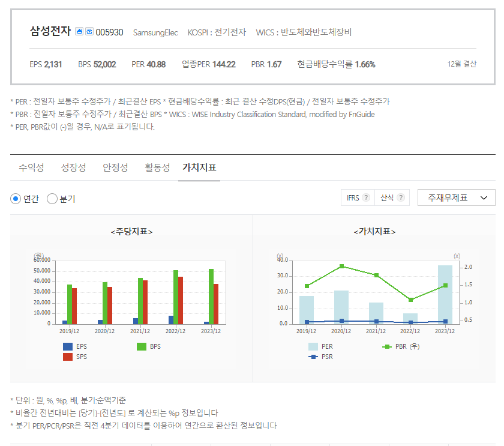Click 2023/12 axis label in 가치지표 chart
504x446 pixels.
[x=445, y=331]
